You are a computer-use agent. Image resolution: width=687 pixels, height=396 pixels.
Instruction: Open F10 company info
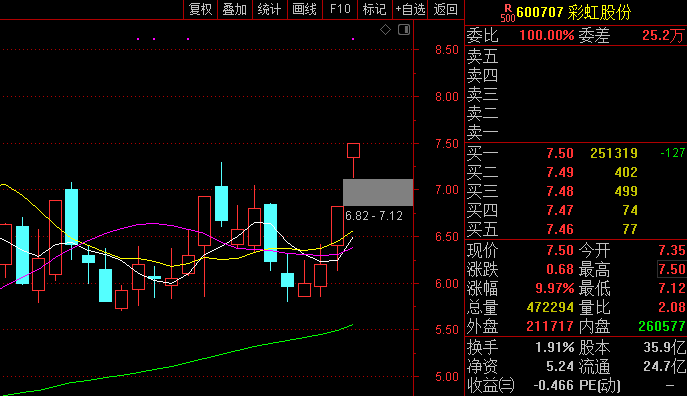(340, 9)
